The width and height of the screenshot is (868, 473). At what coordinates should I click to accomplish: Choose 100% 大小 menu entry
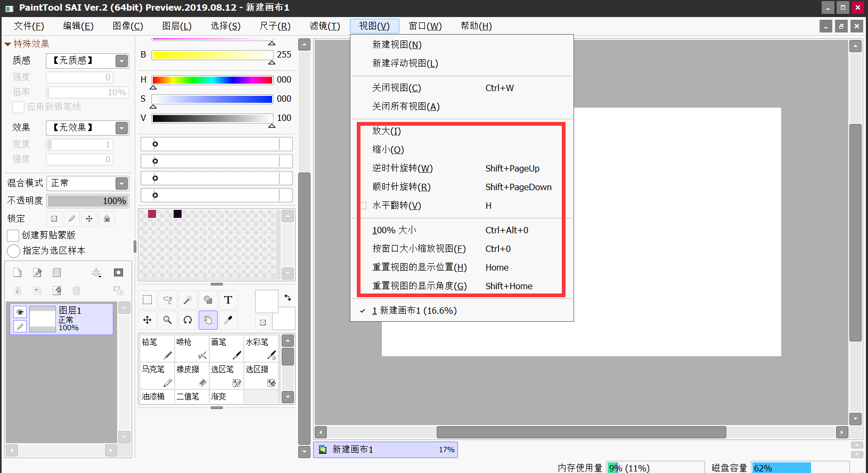pos(462,230)
